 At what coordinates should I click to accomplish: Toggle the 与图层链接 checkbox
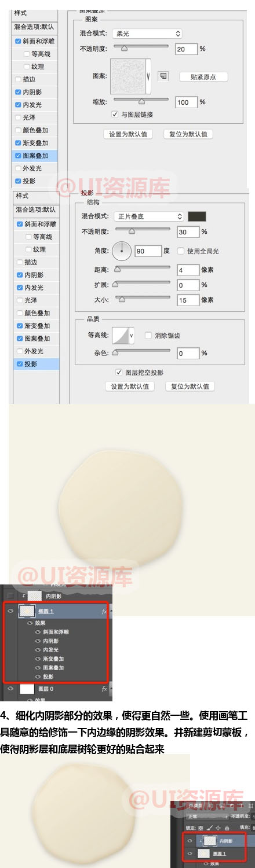coord(115,115)
